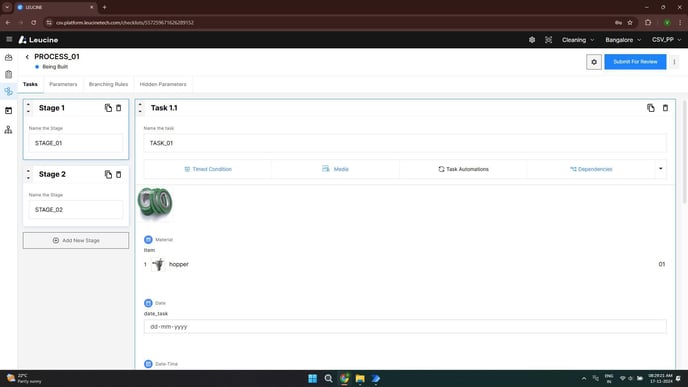Open the hamburger navigation menu
The image size is (688, 387).
point(9,39)
